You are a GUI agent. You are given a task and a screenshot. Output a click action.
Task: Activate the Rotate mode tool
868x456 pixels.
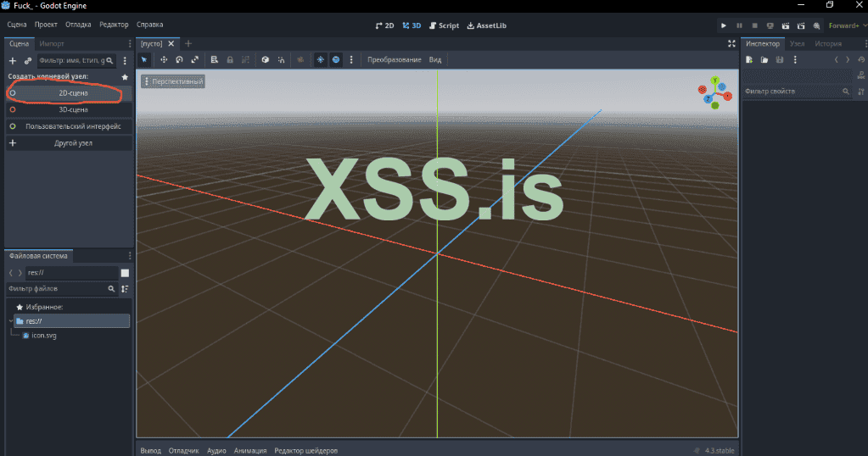click(x=179, y=60)
